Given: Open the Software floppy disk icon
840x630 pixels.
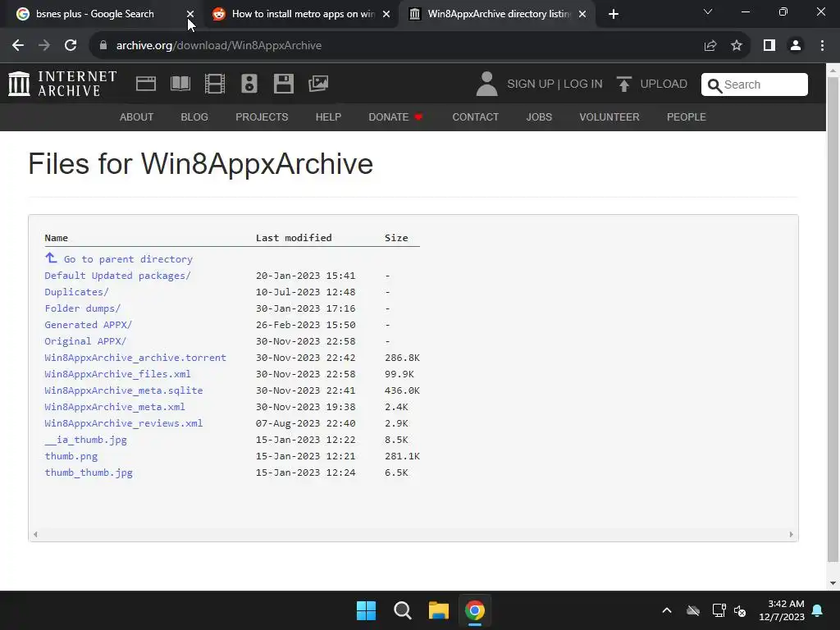Looking at the screenshot, I should [x=283, y=84].
